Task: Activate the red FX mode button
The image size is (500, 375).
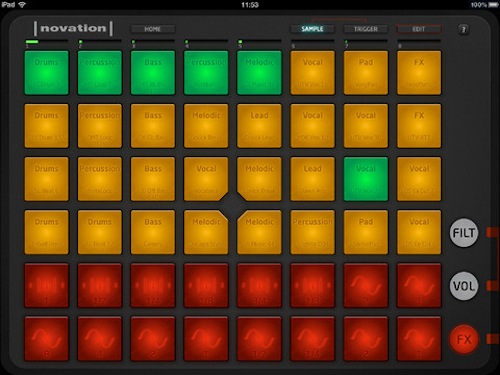Action: coord(464,339)
